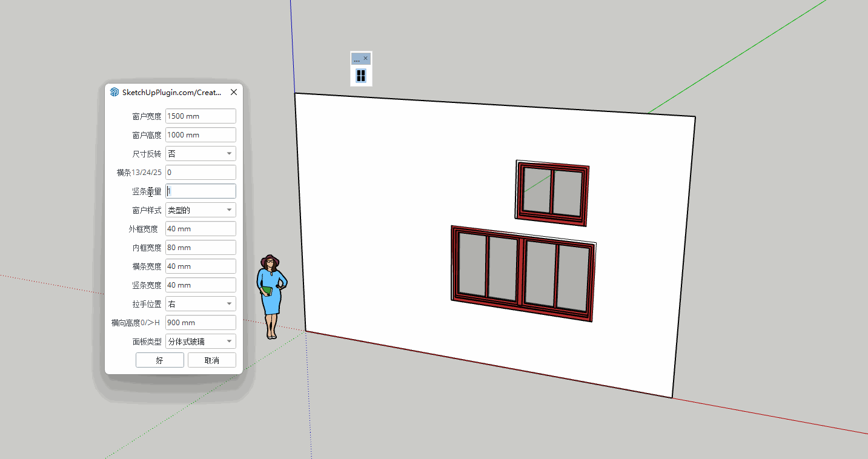Select the small upper red window
Screen dimensions: 868x459
pos(552,193)
